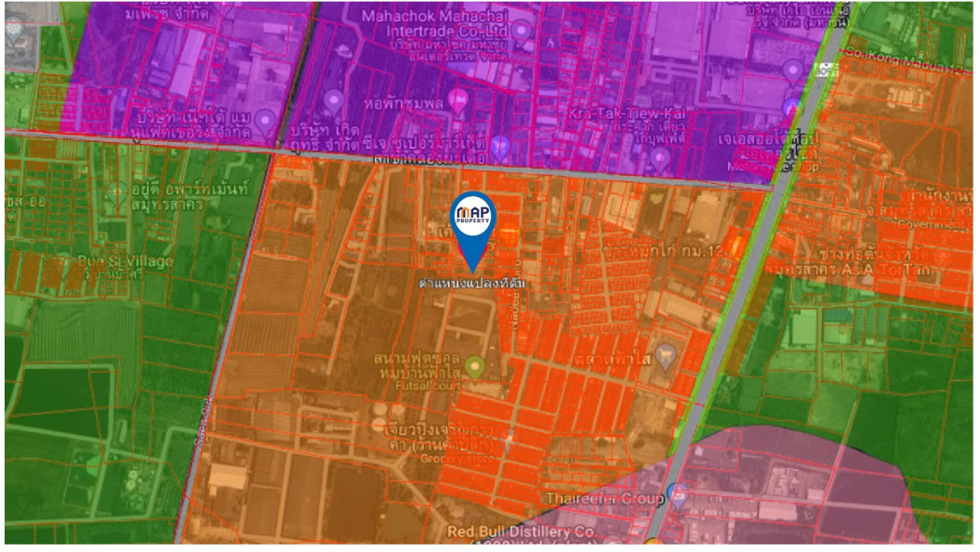980x552 pixels.
Task: Click the blue MAP Property location pin
Action: click(472, 232)
